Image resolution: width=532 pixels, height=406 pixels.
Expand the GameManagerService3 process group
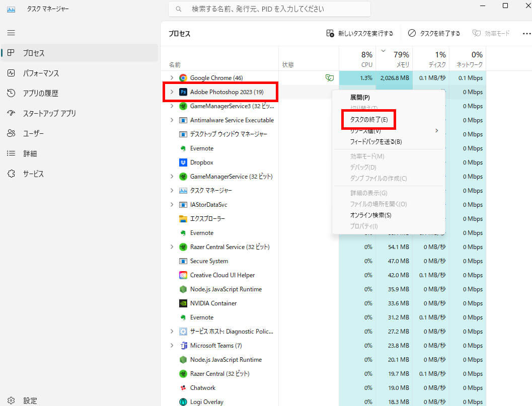click(x=172, y=106)
